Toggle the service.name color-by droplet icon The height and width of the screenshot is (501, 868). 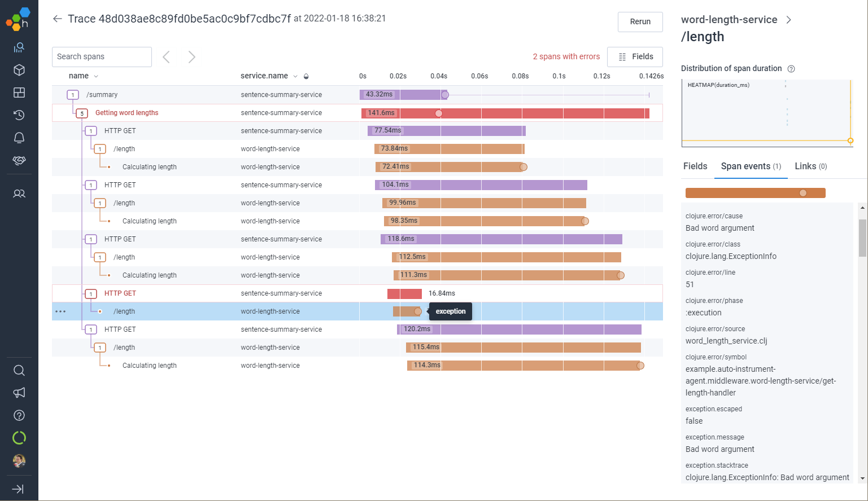click(x=306, y=76)
